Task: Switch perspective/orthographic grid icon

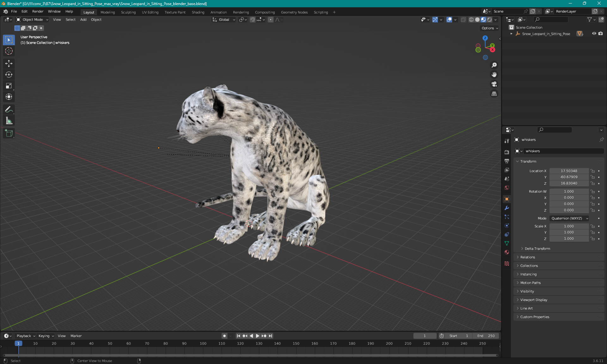Action: click(494, 94)
